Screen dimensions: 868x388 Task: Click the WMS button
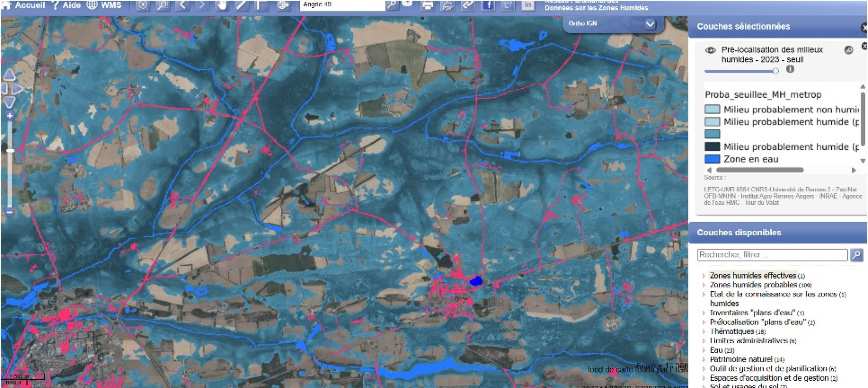pos(104,5)
